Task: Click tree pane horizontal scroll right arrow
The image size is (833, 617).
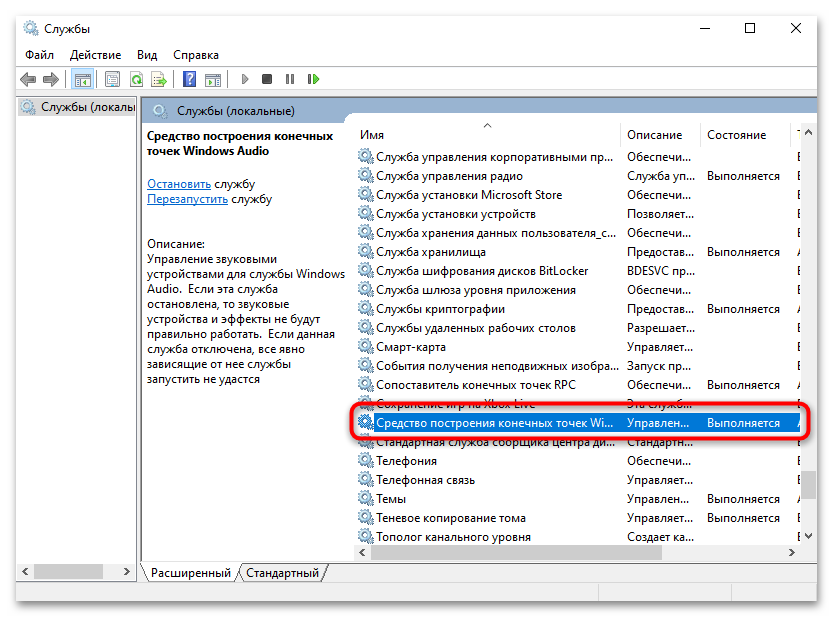Action: (x=126, y=571)
